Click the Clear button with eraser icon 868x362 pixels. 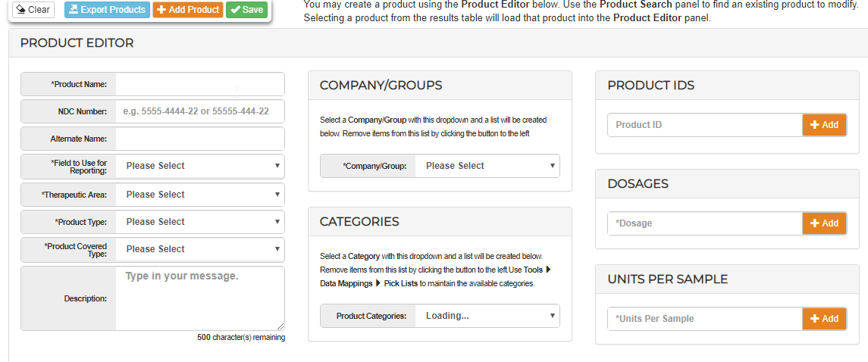pos(33,10)
